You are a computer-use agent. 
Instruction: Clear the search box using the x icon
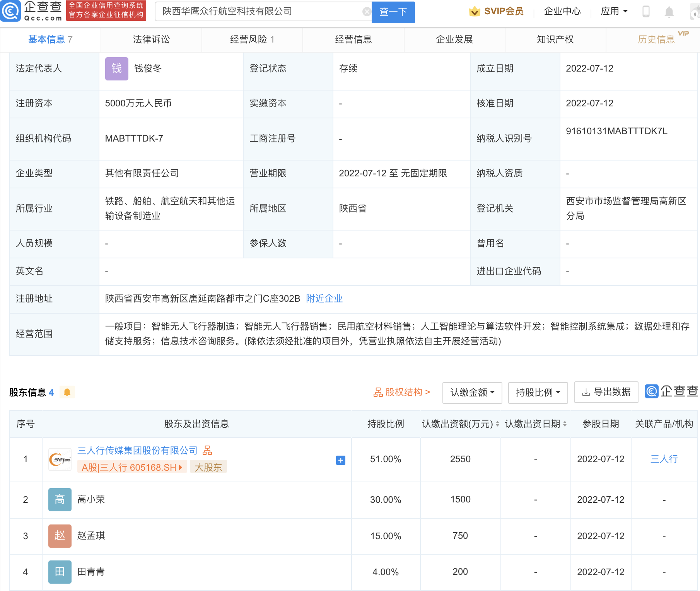pos(366,11)
